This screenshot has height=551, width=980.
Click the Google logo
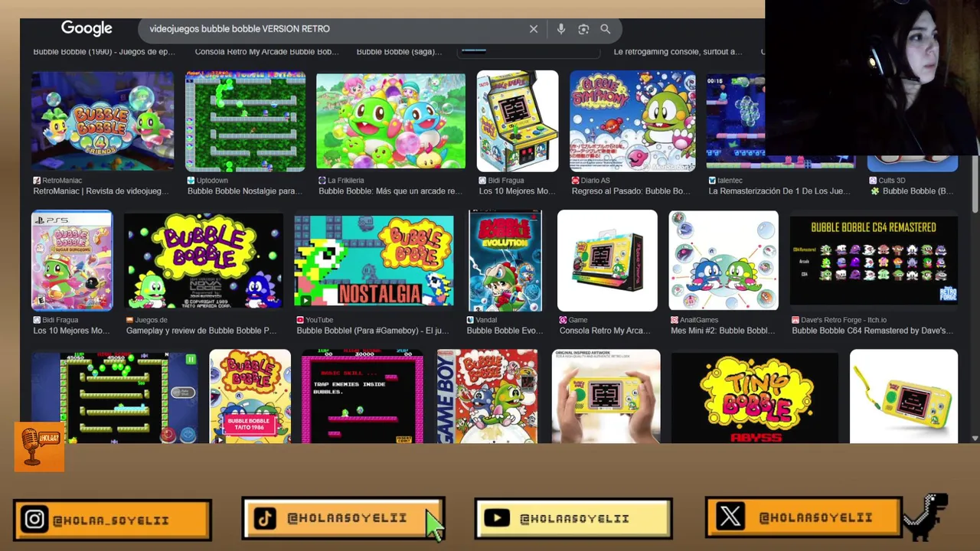pos(87,28)
